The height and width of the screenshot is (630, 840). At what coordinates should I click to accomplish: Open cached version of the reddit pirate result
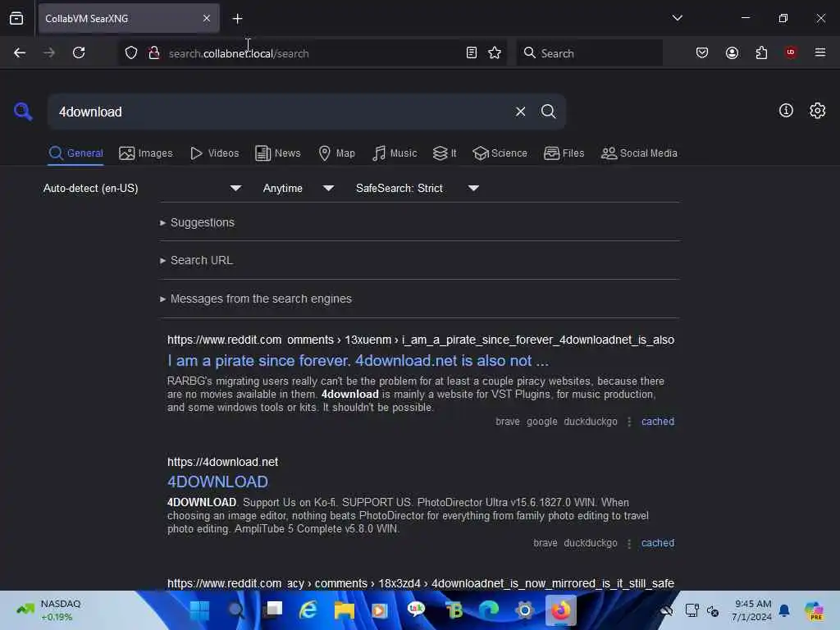pyautogui.click(x=658, y=422)
